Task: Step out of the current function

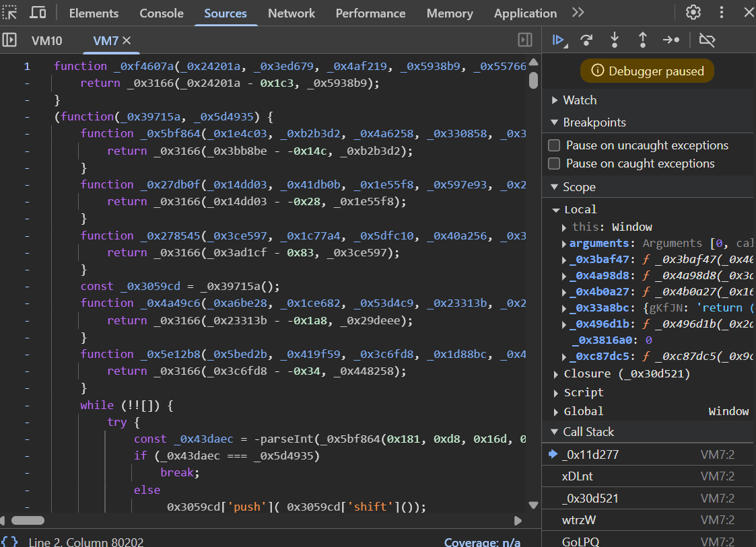Action: 643,40
